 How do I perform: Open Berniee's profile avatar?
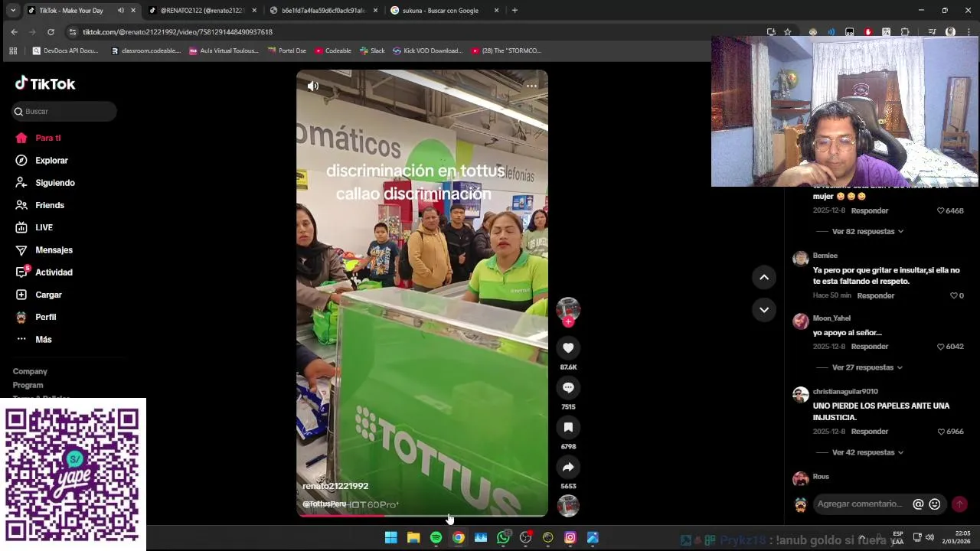(x=801, y=259)
